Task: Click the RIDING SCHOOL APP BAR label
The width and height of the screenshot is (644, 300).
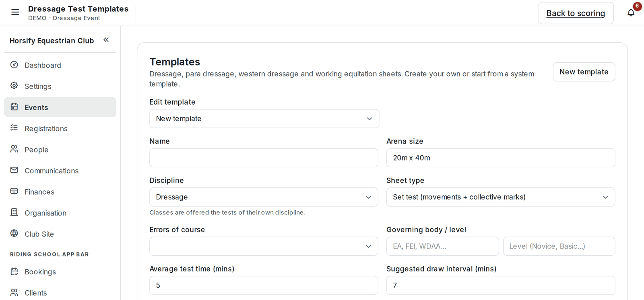Action: click(49, 254)
